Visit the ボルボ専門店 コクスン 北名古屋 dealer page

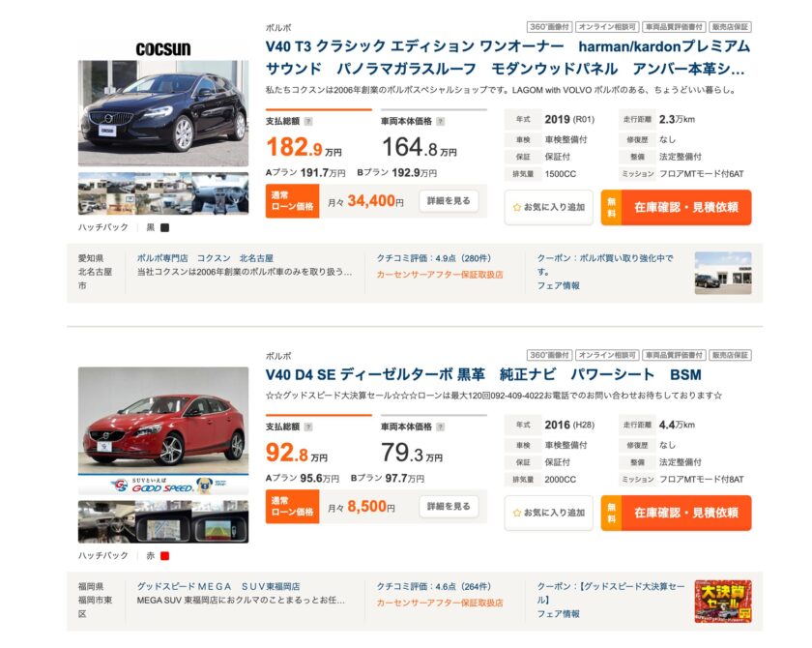click(205, 259)
